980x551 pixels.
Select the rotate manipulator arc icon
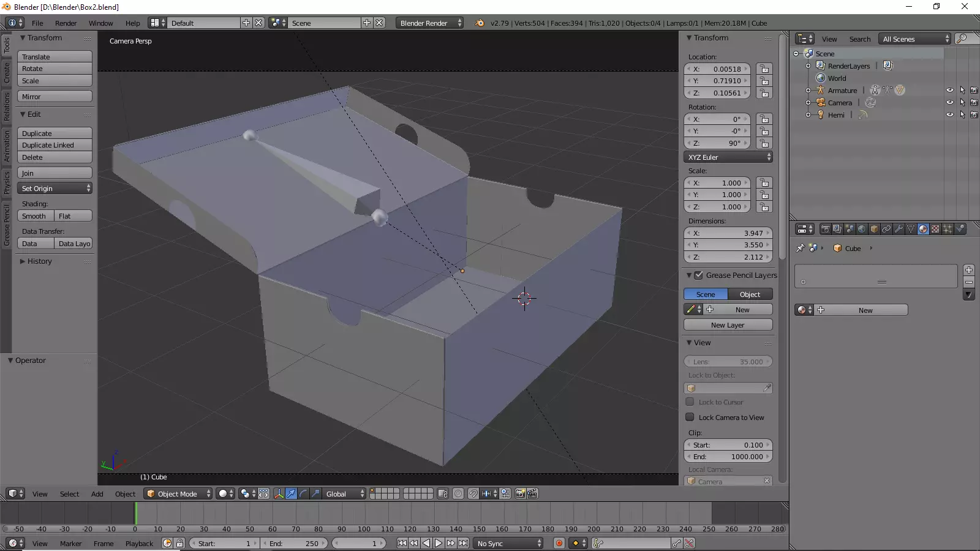click(x=303, y=493)
